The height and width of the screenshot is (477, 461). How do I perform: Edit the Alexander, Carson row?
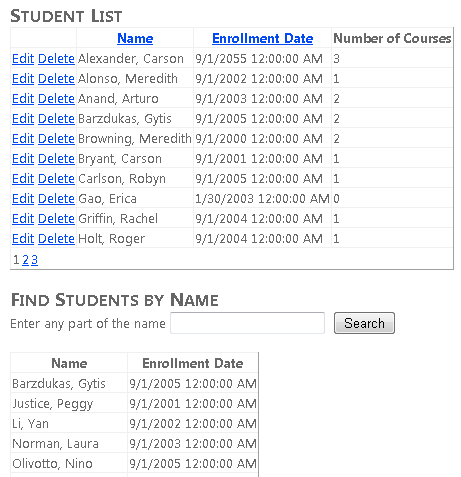point(23,59)
